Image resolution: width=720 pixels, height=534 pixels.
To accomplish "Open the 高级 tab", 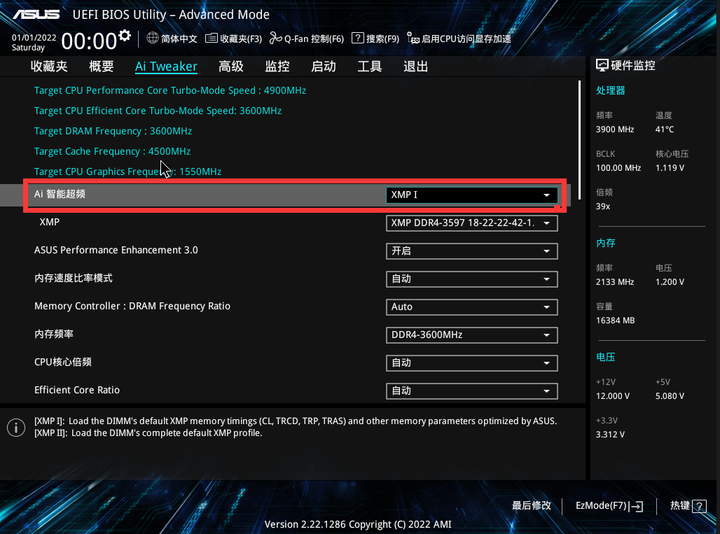I will [231, 67].
